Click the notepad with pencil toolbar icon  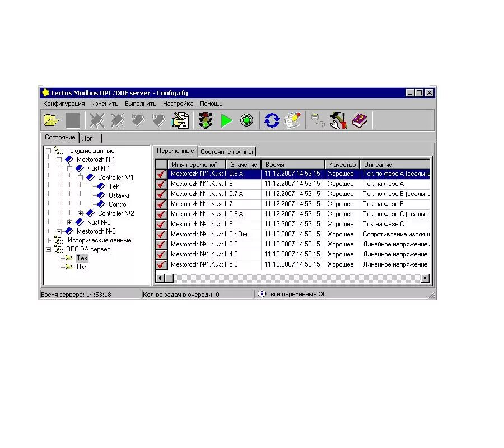(292, 120)
